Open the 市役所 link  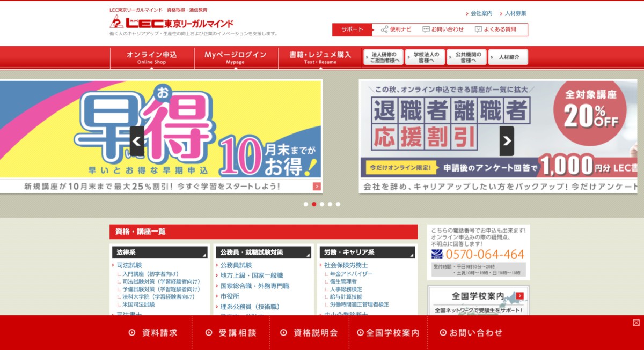[x=230, y=296]
